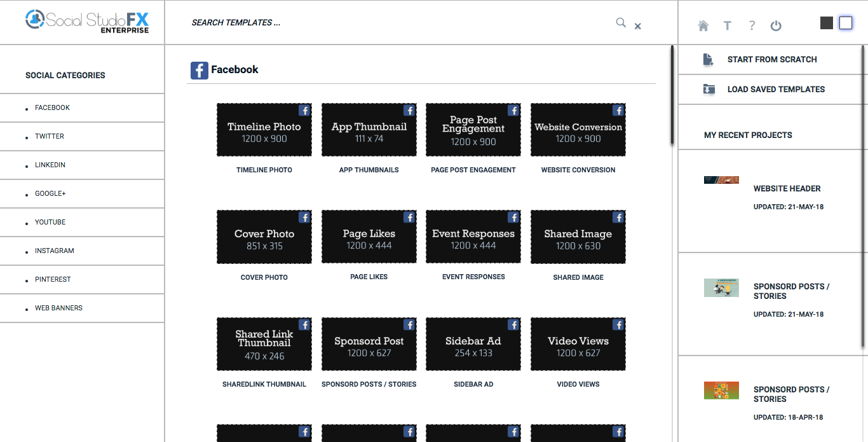
Task: Click the TIMELINE PHOTO caption link
Action: [x=264, y=170]
